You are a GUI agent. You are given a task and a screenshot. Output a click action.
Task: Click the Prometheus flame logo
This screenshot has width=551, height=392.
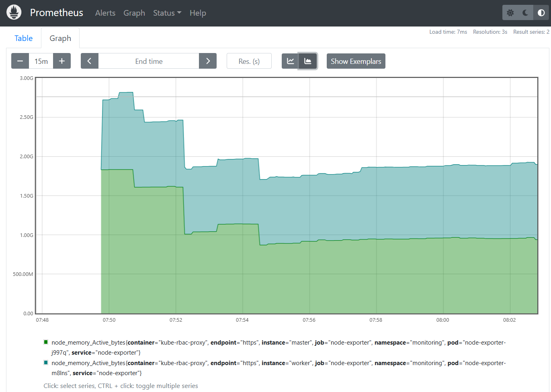[x=14, y=12]
